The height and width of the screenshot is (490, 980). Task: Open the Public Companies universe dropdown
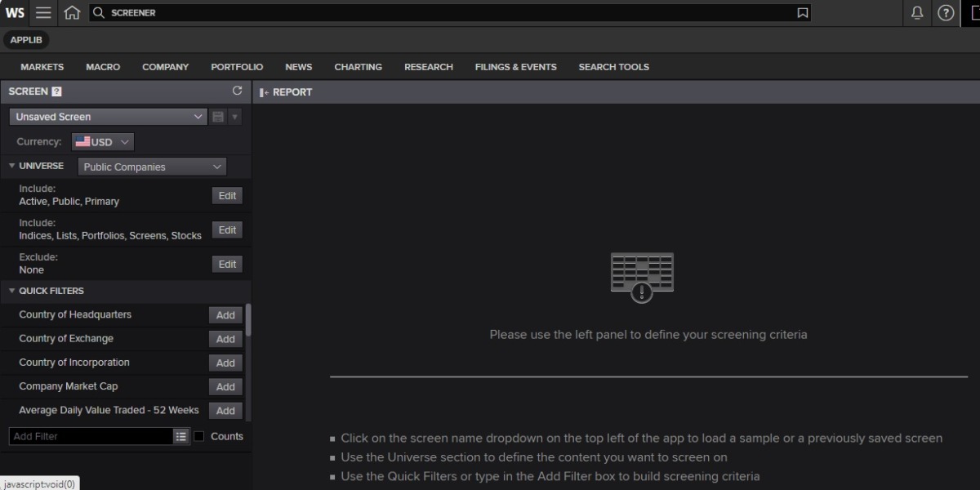coord(152,167)
